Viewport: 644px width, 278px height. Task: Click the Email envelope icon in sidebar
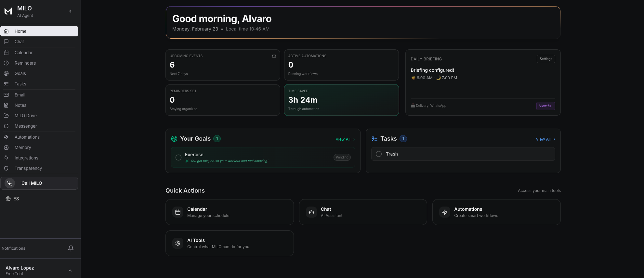click(x=6, y=95)
